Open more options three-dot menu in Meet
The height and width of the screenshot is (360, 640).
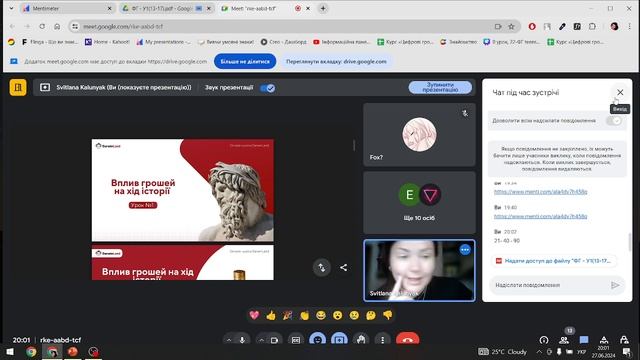pyautogui.click(x=382, y=340)
